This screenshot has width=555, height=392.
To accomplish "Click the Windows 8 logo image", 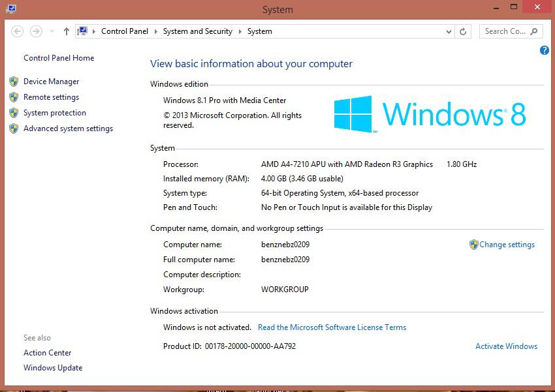I will tap(430, 114).
